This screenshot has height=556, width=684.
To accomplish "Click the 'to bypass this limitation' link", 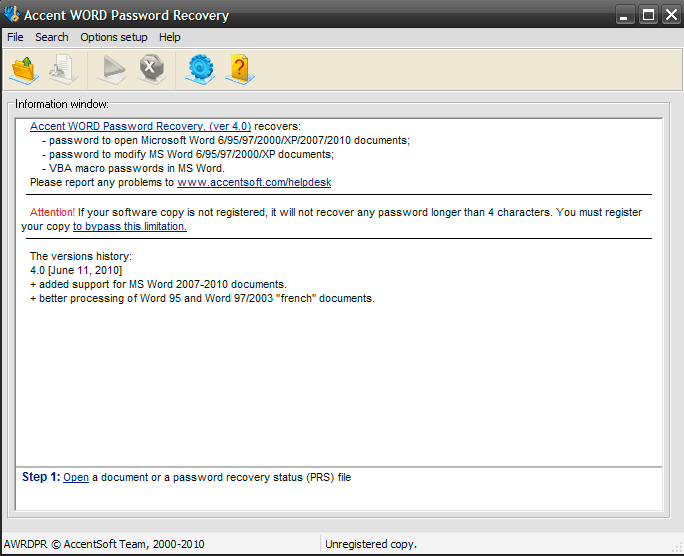I will coord(130,226).
